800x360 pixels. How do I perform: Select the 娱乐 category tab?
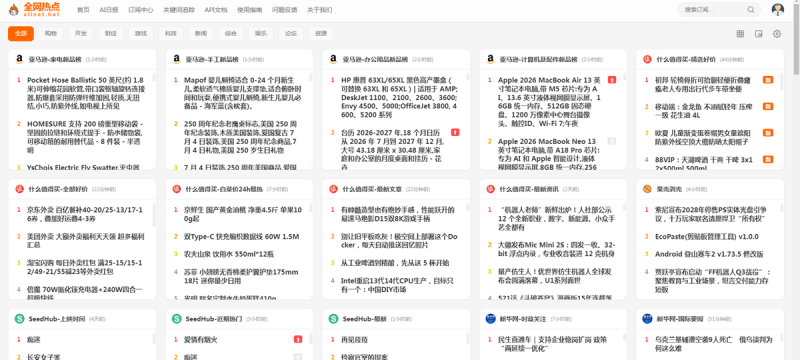261,34
